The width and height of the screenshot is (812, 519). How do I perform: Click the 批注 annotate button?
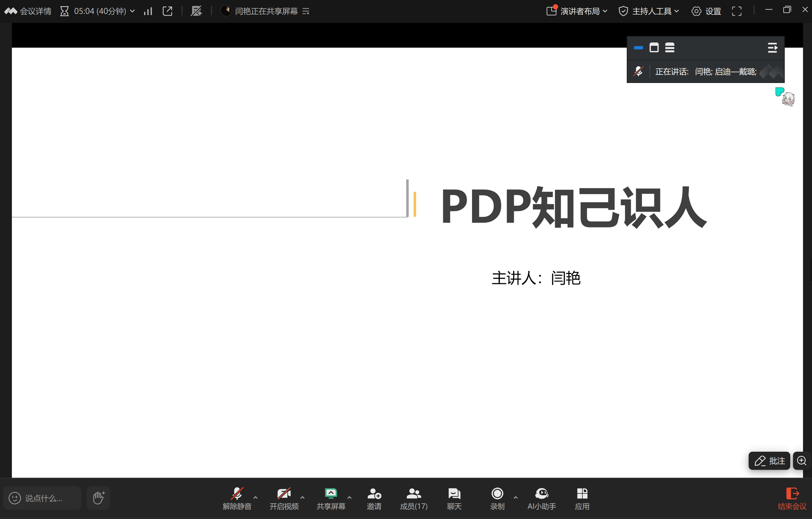pyautogui.click(x=769, y=461)
